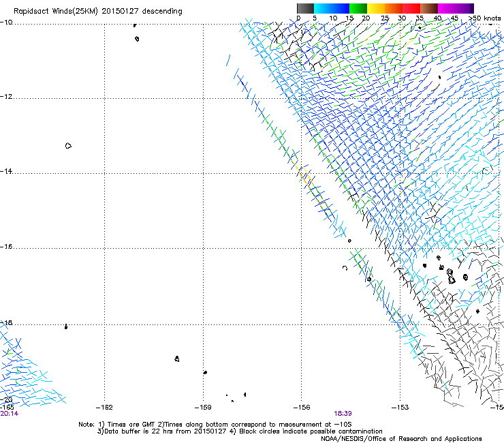
Task: Click the gray 0-5 knots legend segment
Action: [305, 8]
